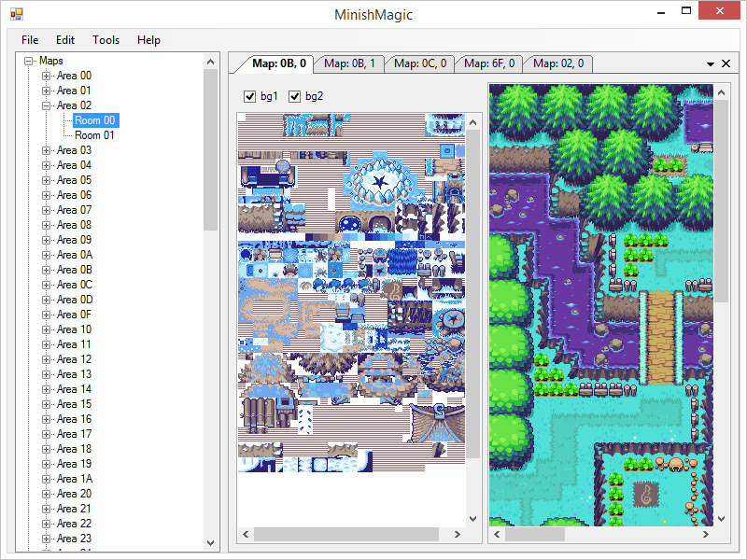Viewport: 747px width, 560px height.
Task: Minimize the MinishMagic window
Action: [x=661, y=12]
